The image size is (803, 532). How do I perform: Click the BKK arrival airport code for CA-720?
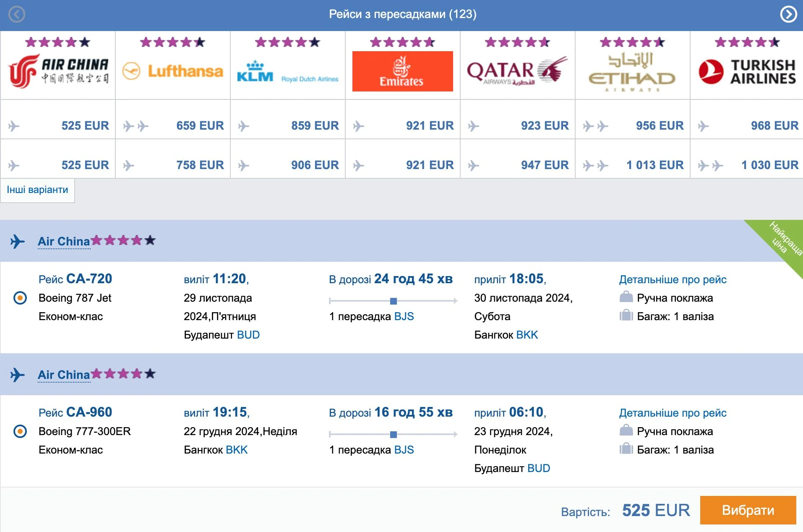tap(527, 335)
